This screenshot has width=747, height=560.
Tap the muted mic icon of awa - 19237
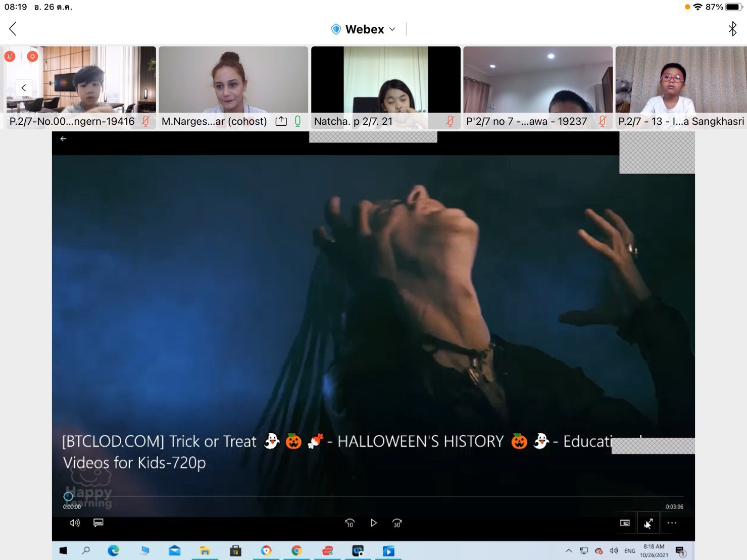pos(603,121)
